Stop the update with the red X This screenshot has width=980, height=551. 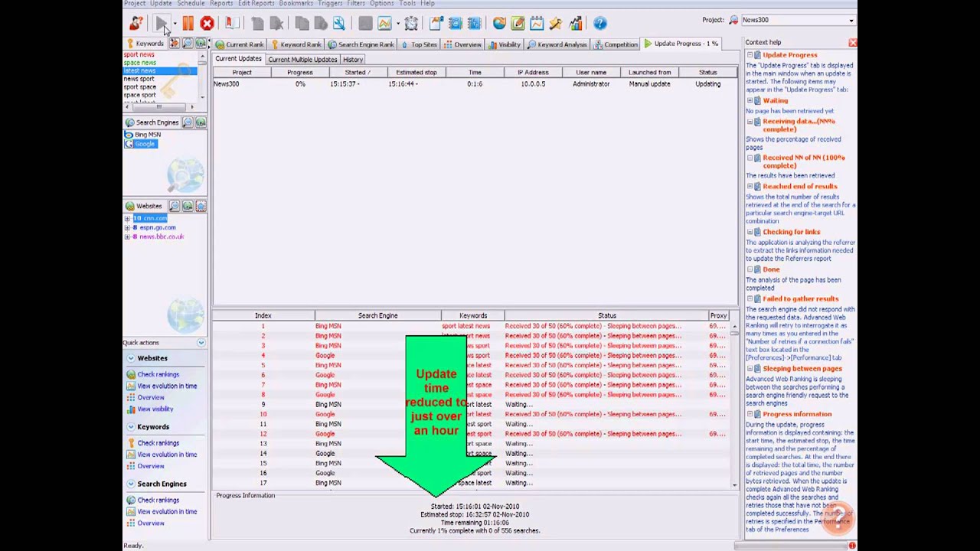coord(207,24)
